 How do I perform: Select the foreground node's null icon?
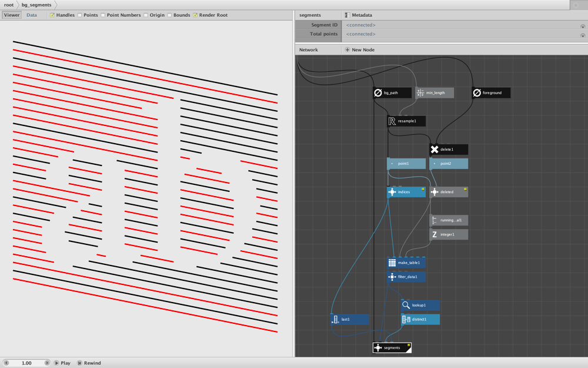tap(477, 93)
